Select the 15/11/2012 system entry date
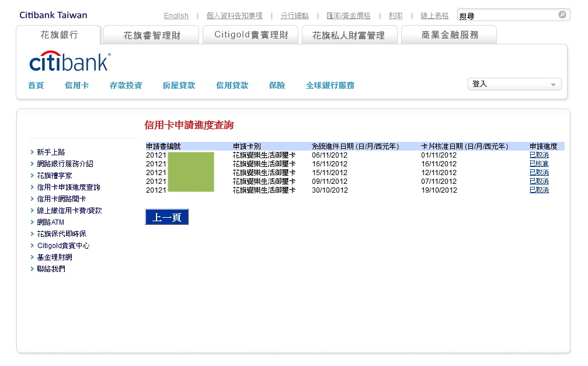Image resolution: width=588 pixels, height=366 pixels. pos(330,173)
